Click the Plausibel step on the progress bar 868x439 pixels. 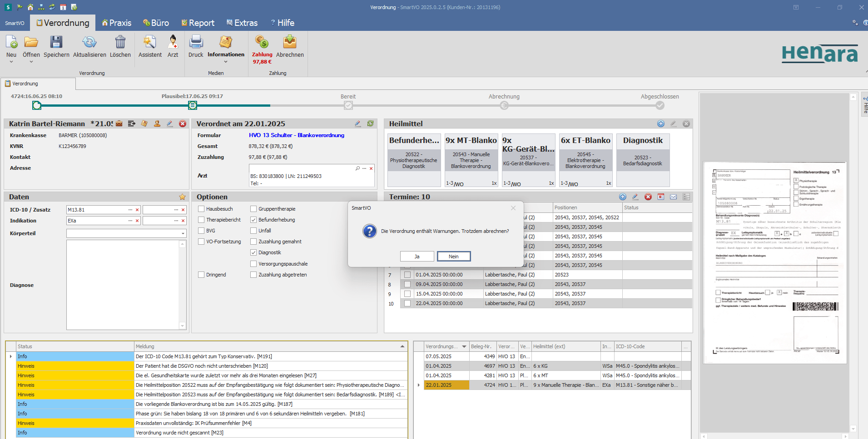coord(192,105)
